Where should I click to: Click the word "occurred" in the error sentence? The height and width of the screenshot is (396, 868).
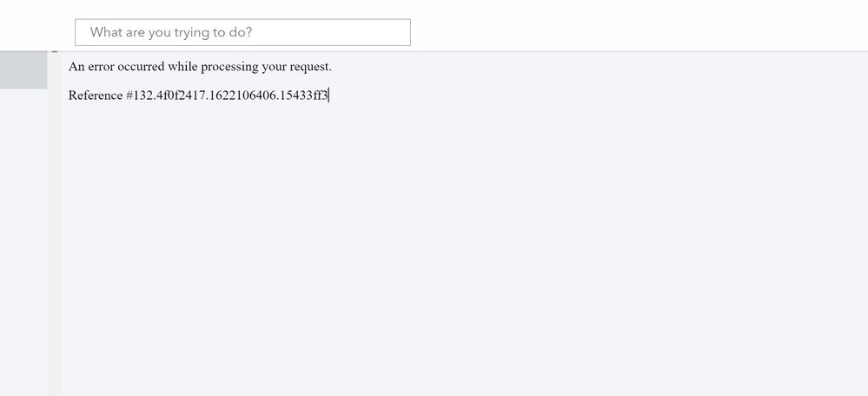point(141,67)
